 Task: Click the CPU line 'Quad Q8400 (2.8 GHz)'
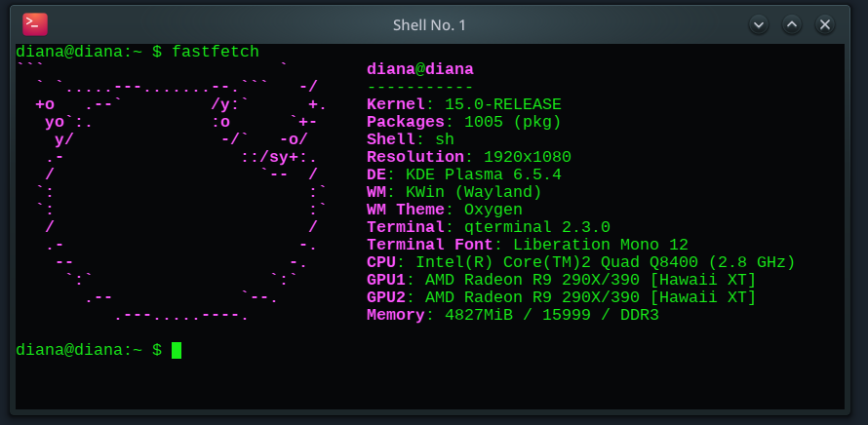[698, 262]
